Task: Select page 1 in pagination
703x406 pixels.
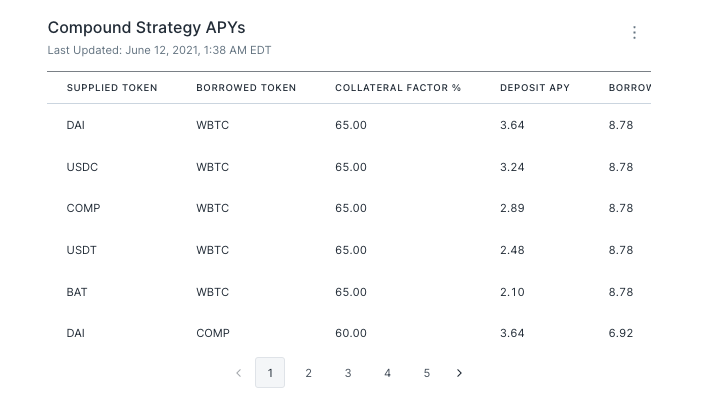Action: (x=270, y=373)
